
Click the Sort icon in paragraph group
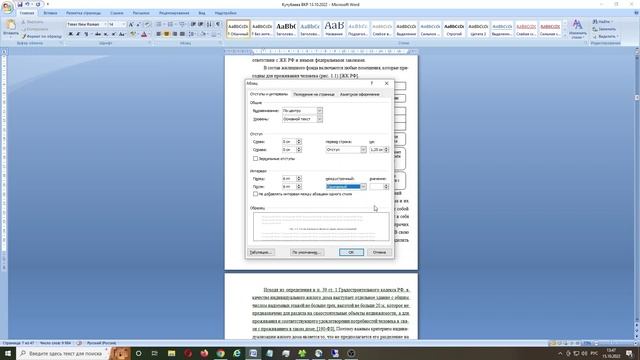pyautogui.click(x=209, y=24)
